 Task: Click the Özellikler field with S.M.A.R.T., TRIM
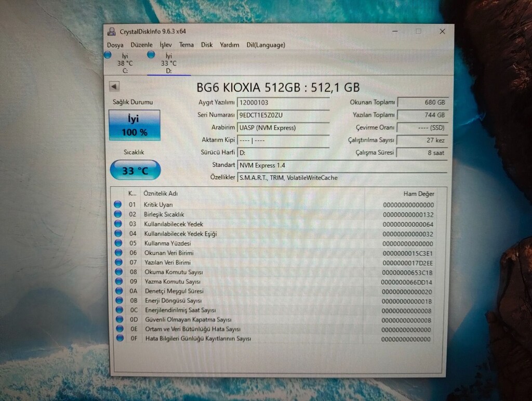(342, 177)
